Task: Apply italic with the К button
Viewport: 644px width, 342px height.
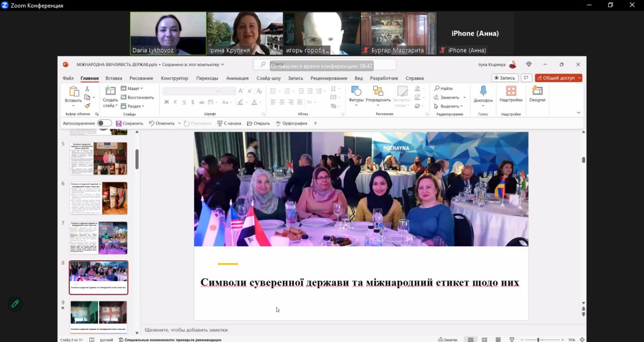Action: click(x=176, y=102)
